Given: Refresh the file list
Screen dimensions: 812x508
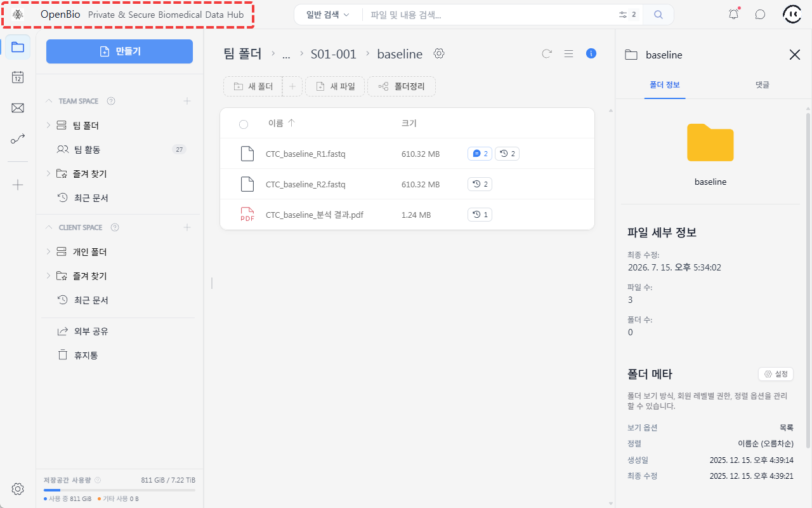Looking at the screenshot, I should (547, 54).
